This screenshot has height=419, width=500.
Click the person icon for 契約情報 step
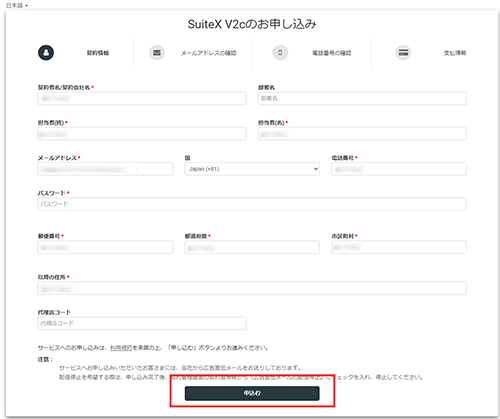point(46,53)
